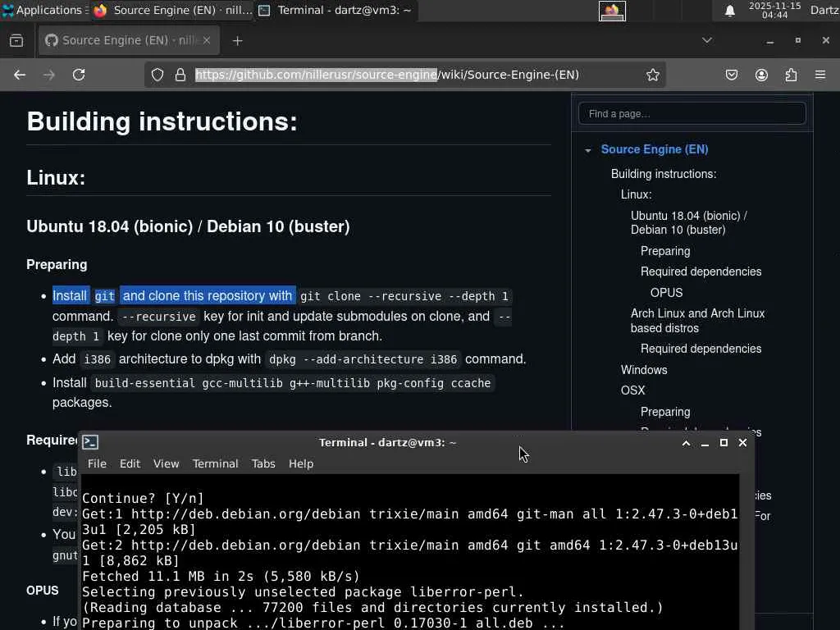Open the Dartz user menu in the panel

tap(824, 10)
